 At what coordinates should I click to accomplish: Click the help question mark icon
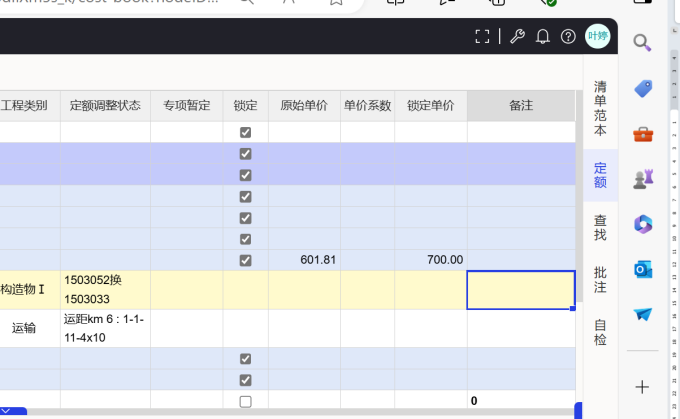pyautogui.click(x=568, y=37)
